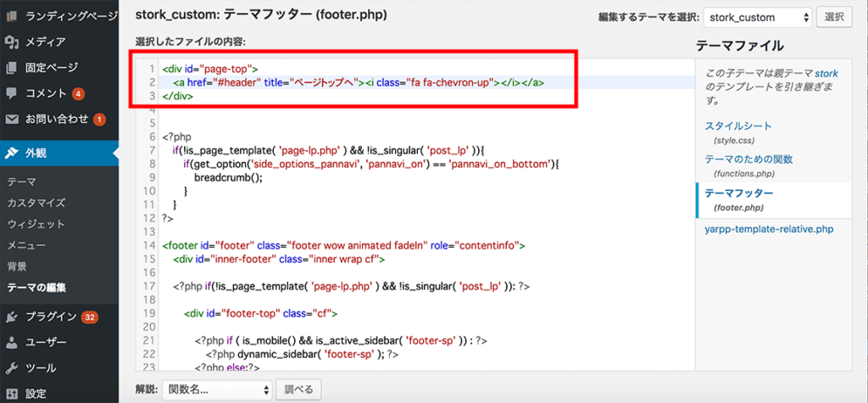Select ウィジェット from the sidebar
This screenshot has width=868, height=403.
point(36,224)
